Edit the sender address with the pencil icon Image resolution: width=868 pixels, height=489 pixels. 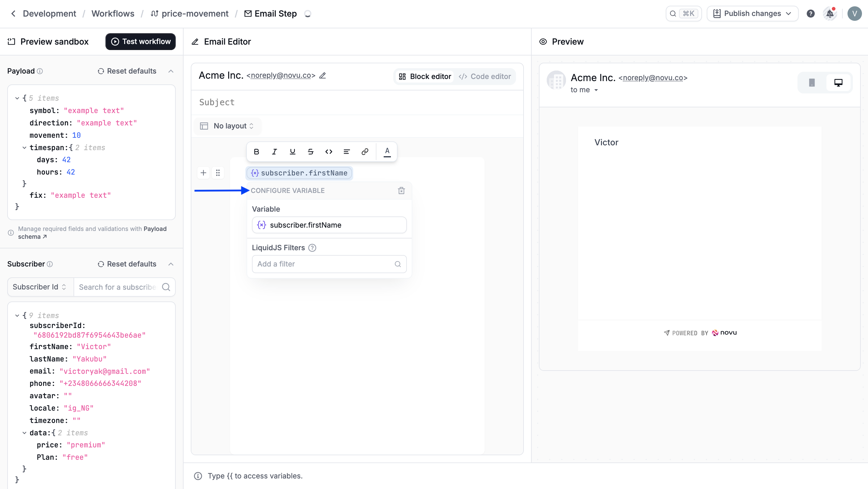click(322, 75)
